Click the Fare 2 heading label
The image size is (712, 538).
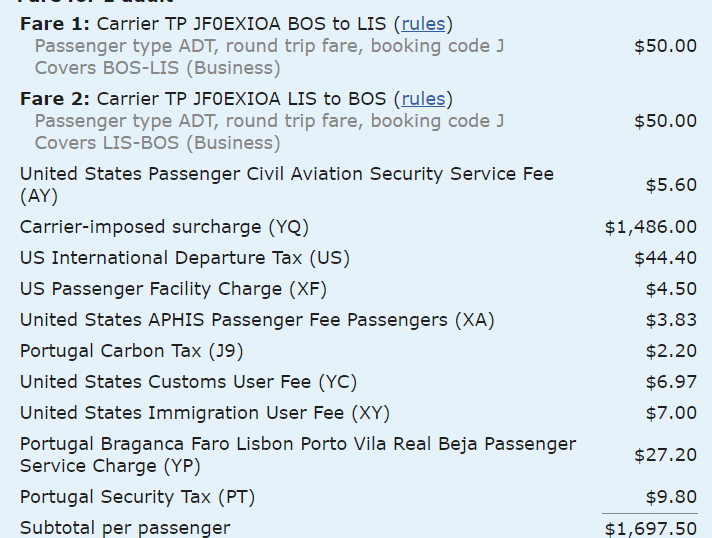click(x=55, y=99)
